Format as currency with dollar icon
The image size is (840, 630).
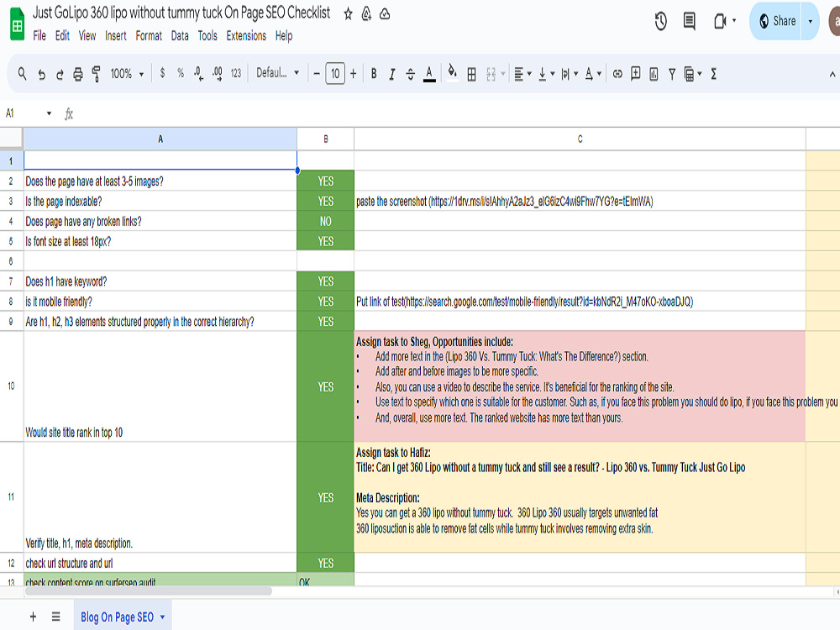[162, 73]
